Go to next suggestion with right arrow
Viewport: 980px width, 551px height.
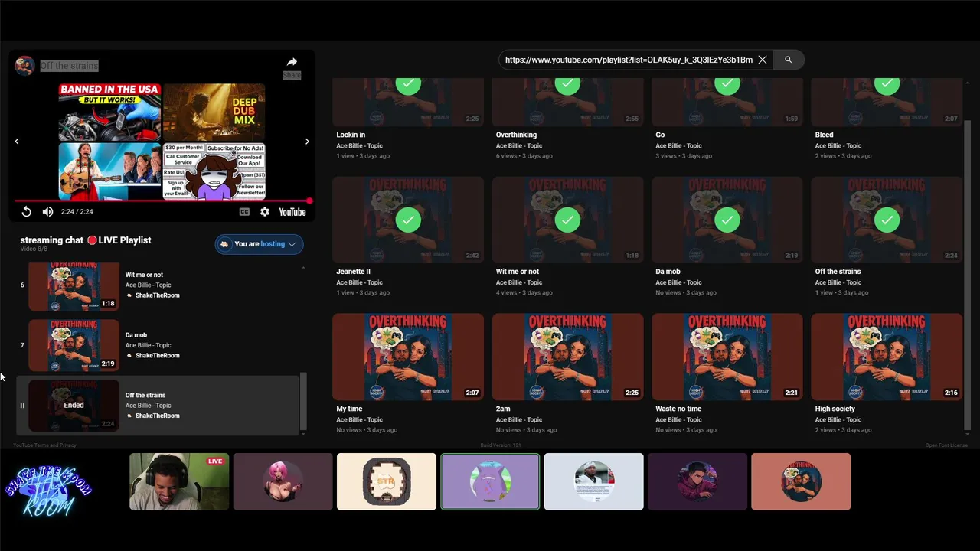(x=307, y=142)
